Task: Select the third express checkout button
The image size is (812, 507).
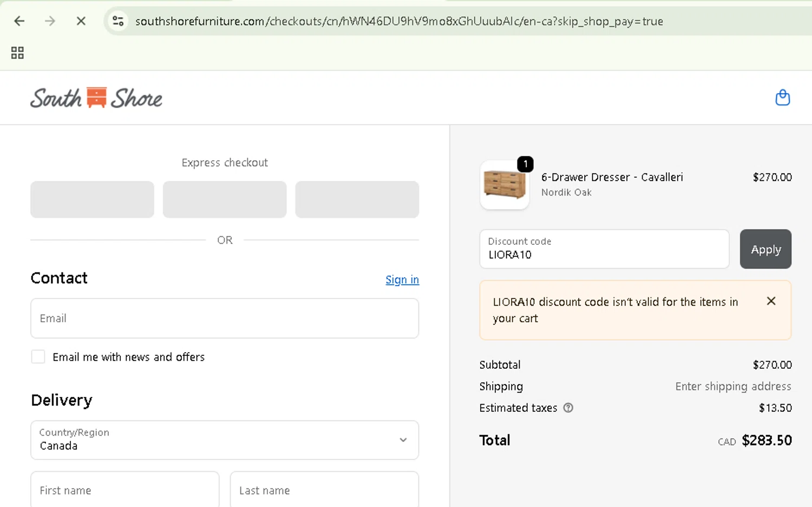Action: point(357,199)
